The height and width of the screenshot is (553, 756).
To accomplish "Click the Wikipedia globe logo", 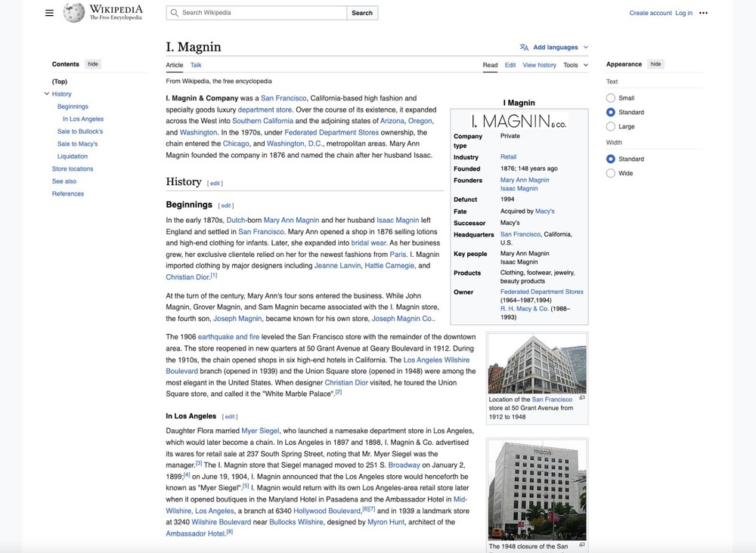I will point(74,13).
